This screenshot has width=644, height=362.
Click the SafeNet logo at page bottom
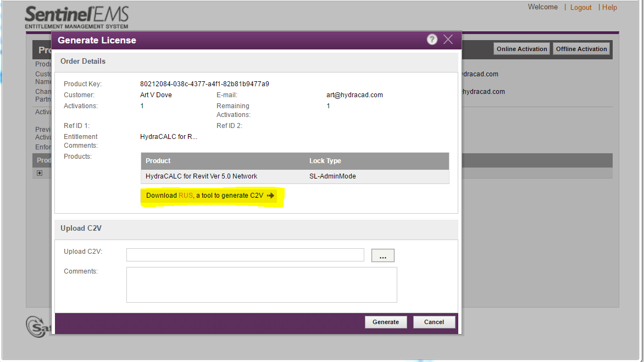coord(38,327)
